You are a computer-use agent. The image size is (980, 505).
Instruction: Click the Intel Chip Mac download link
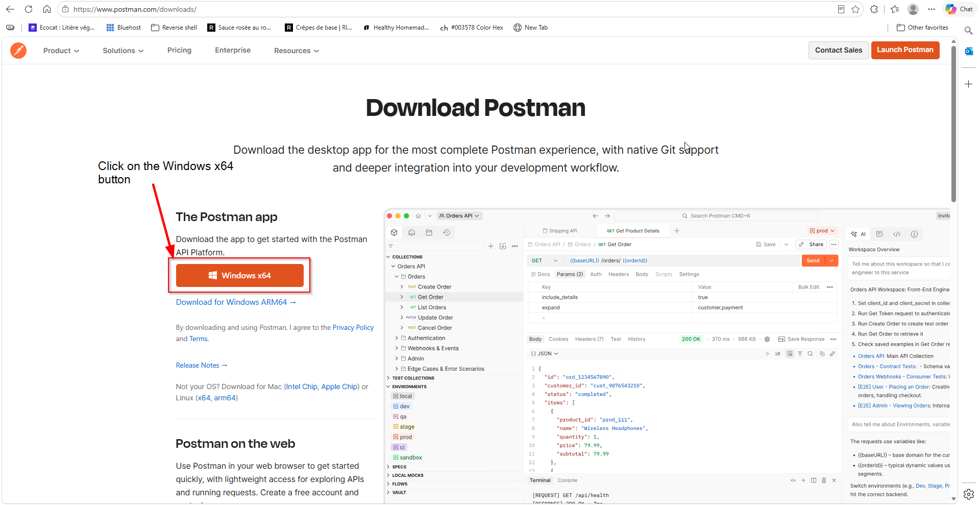click(302, 387)
